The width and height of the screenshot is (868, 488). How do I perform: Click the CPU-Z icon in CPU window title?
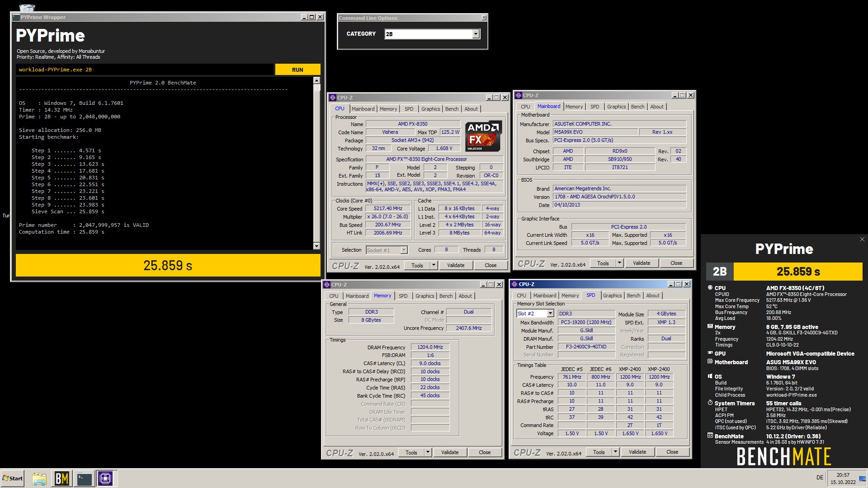coord(333,98)
